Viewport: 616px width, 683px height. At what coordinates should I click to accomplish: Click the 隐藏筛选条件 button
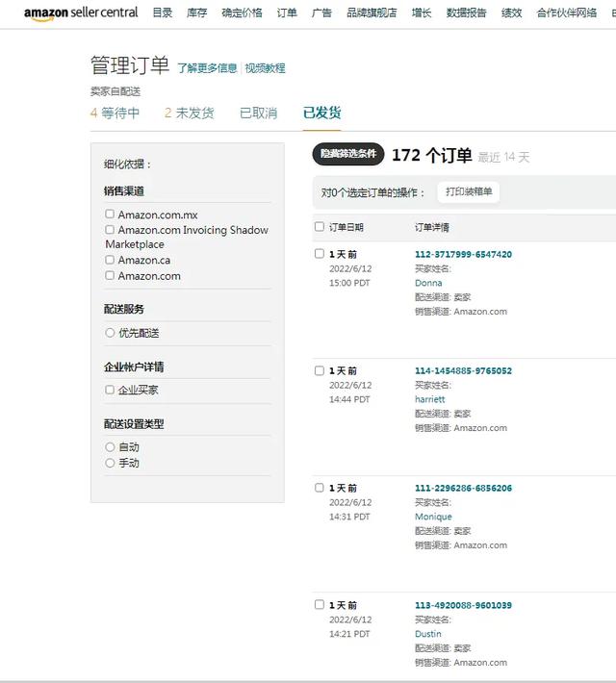click(x=348, y=154)
